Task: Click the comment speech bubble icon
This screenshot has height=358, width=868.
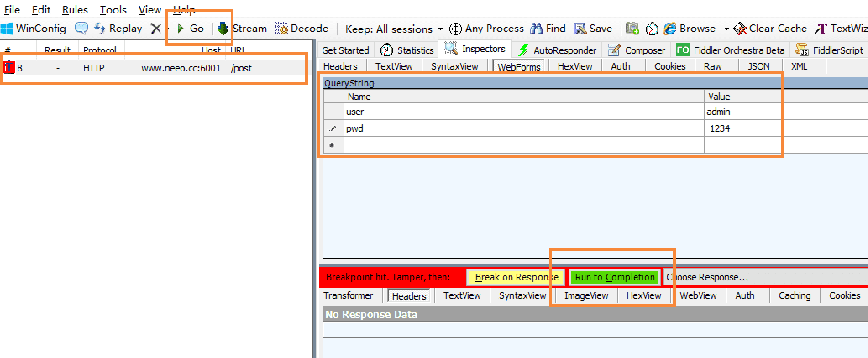Action: coord(81,29)
